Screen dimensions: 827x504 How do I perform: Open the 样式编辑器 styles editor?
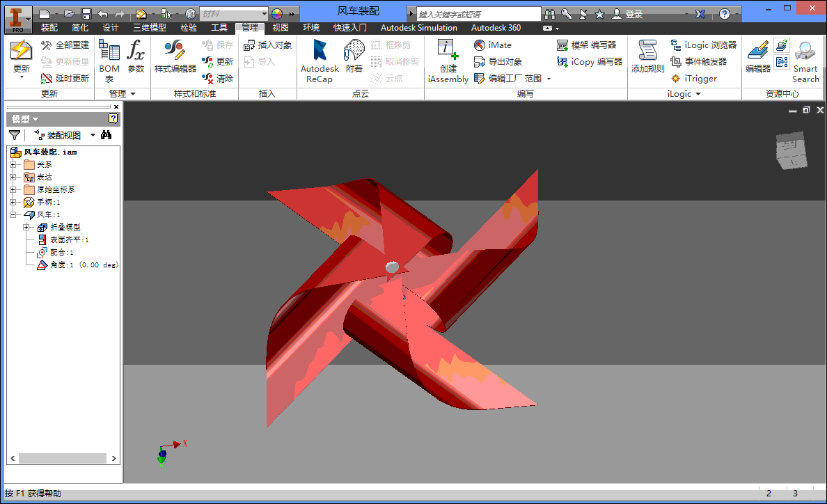[x=175, y=56]
